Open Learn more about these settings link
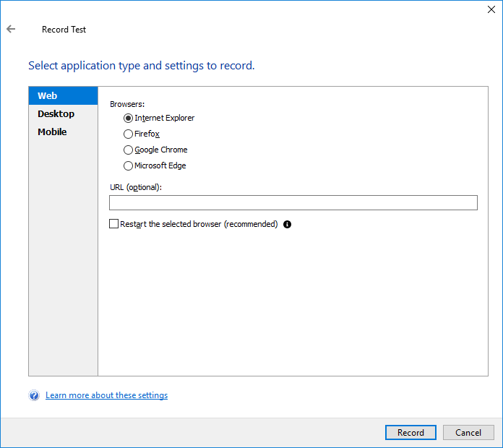 point(106,396)
